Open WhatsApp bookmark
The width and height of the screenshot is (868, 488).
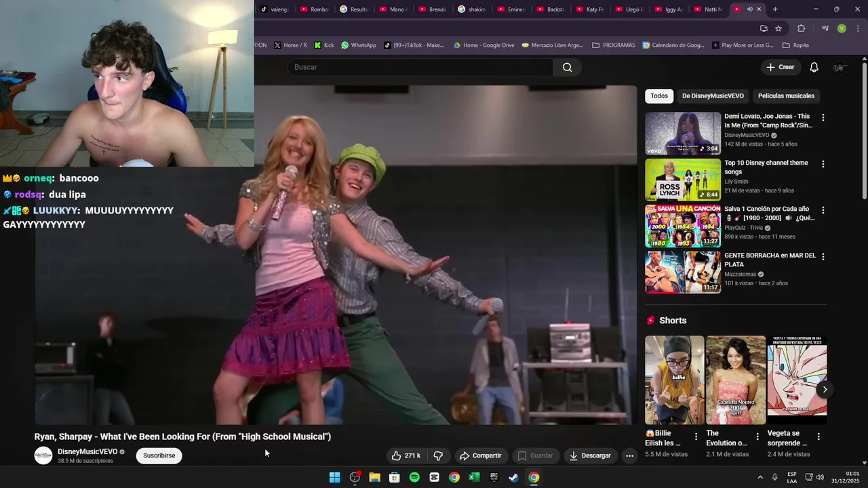click(359, 45)
